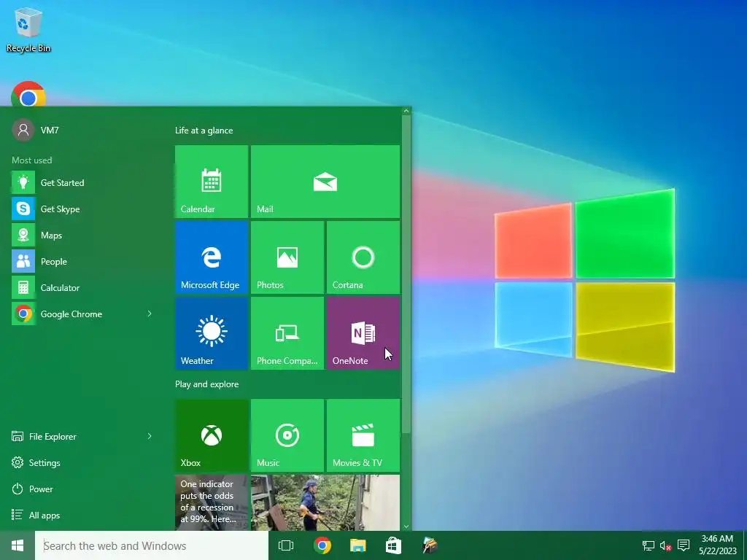Launch Microsoft Edge tile
The height and width of the screenshot is (560, 747).
click(212, 257)
